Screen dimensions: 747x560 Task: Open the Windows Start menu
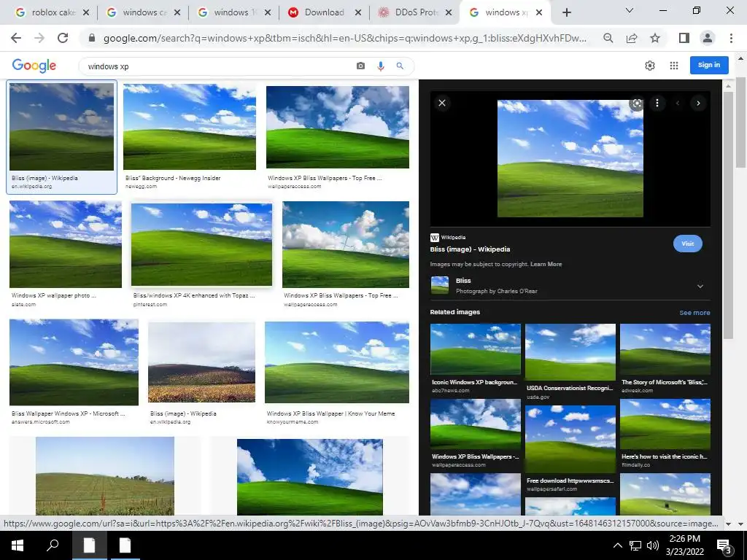pyautogui.click(x=18, y=545)
